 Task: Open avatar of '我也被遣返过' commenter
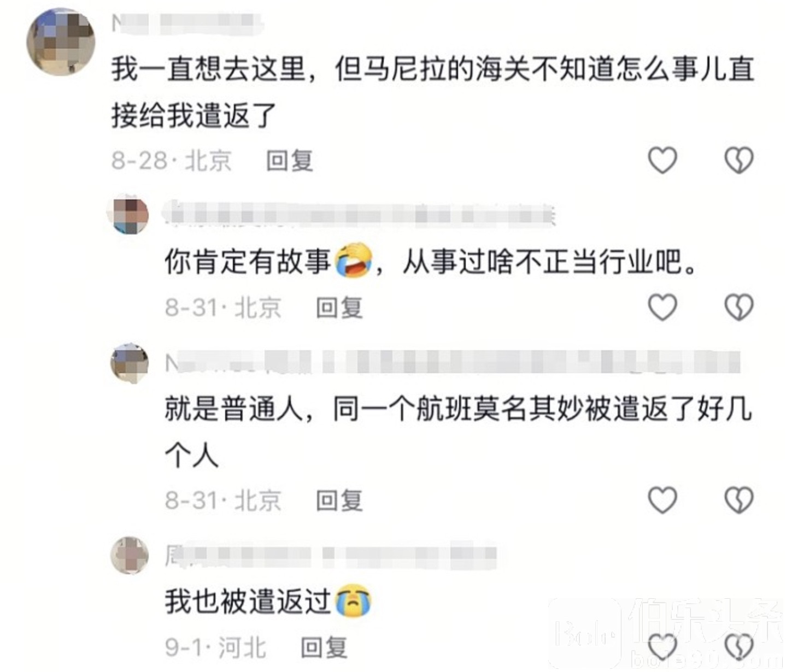[x=130, y=555]
